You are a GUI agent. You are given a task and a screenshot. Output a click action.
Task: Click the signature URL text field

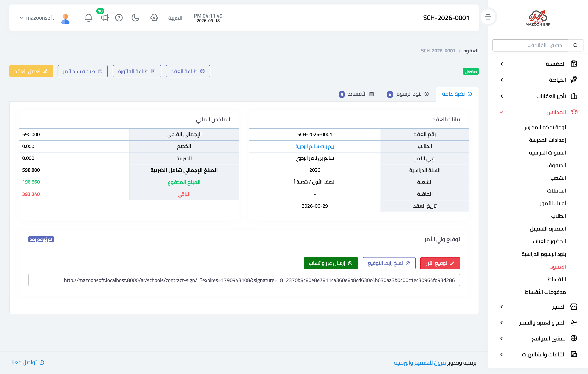[x=244, y=280]
